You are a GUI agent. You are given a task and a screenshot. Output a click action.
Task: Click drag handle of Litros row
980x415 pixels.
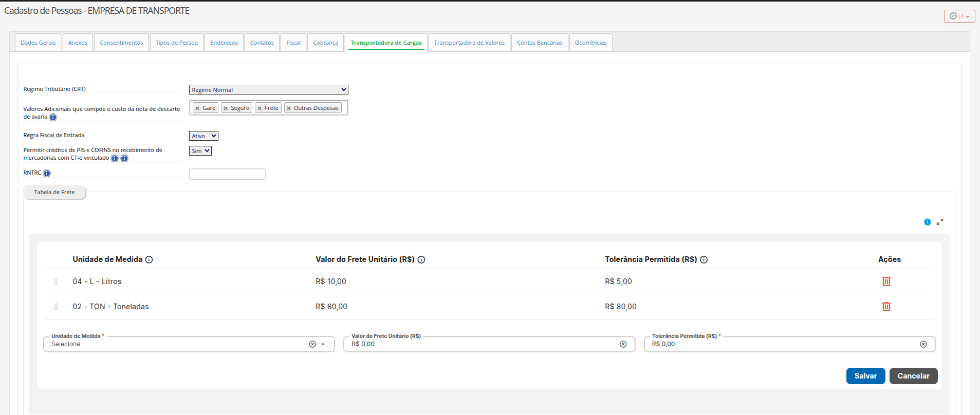pos(56,281)
